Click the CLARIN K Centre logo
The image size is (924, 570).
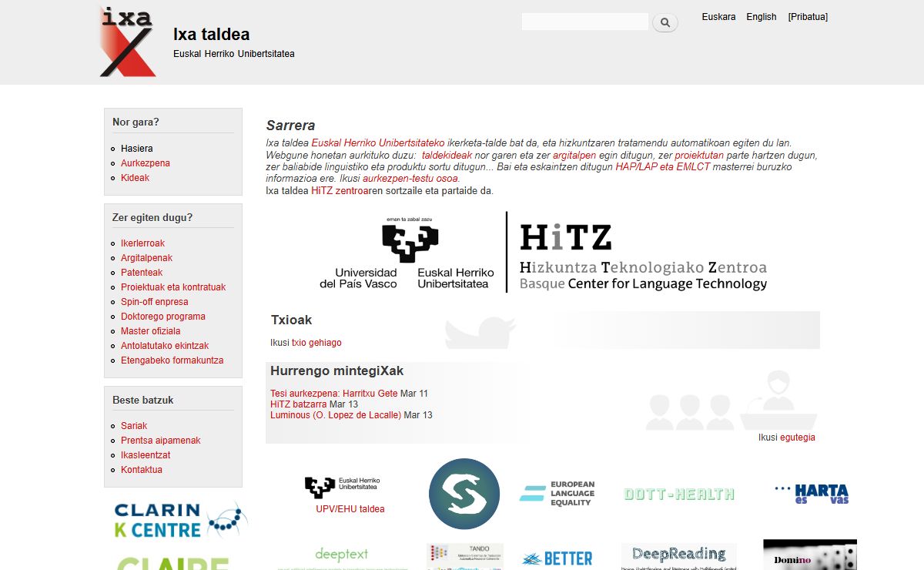181,520
